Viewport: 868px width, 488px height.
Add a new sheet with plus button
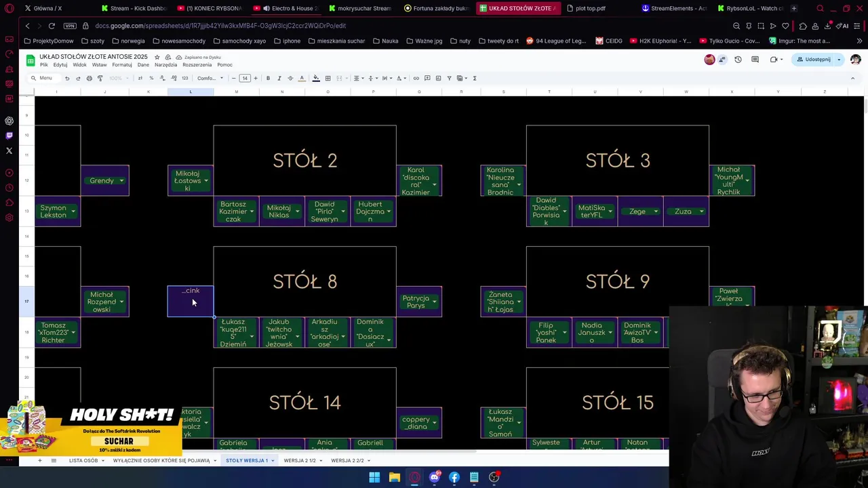tap(39, 460)
